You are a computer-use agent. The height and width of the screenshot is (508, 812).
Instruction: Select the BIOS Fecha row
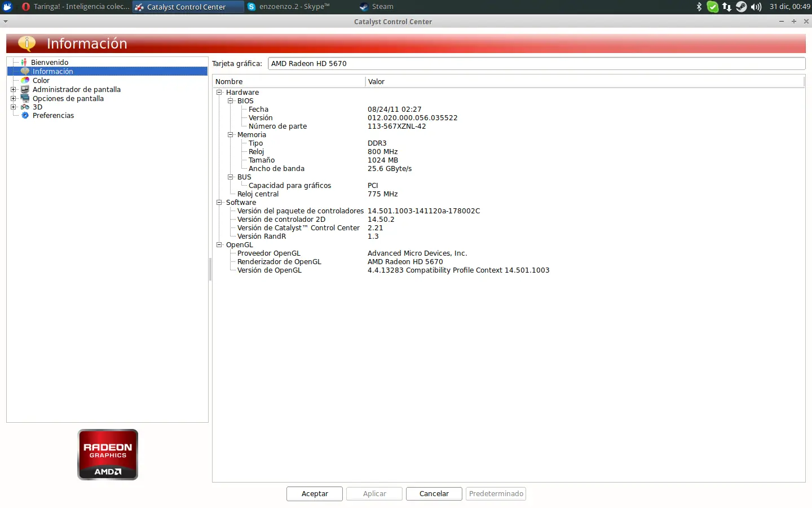(507, 109)
